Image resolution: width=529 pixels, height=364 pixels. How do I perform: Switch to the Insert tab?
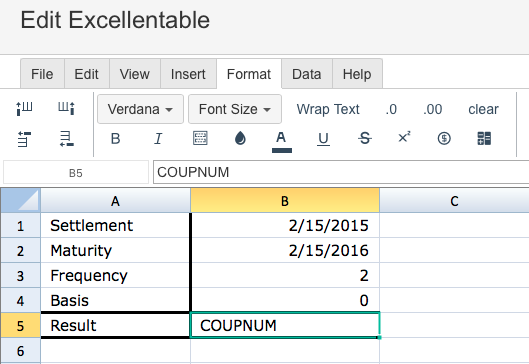point(188,74)
